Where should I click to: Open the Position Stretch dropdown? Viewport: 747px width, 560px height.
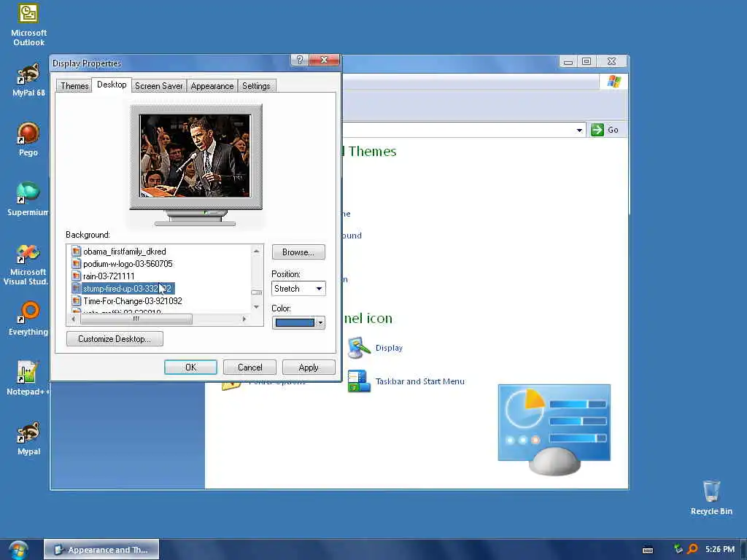click(298, 289)
